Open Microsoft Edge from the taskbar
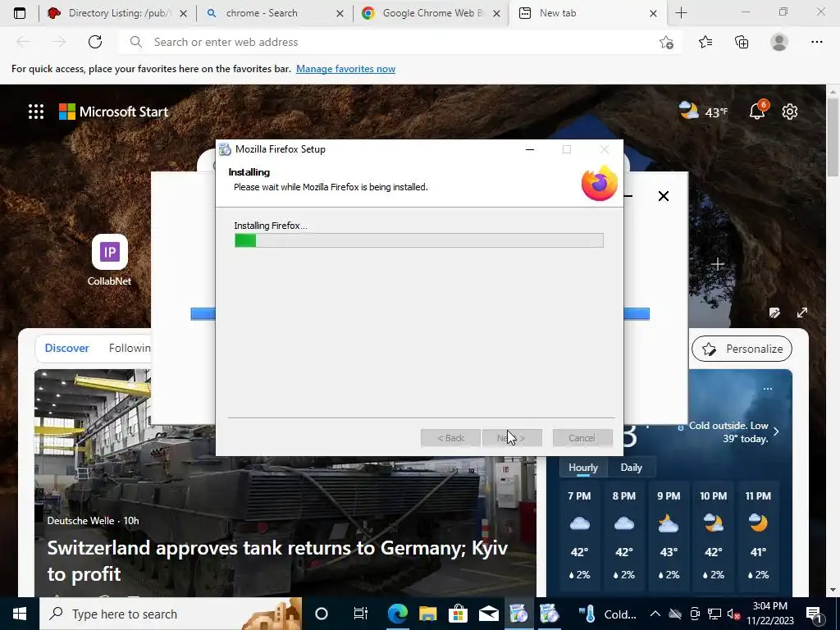Image resolution: width=840 pixels, height=630 pixels. pyautogui.click(x=398, y=614)
